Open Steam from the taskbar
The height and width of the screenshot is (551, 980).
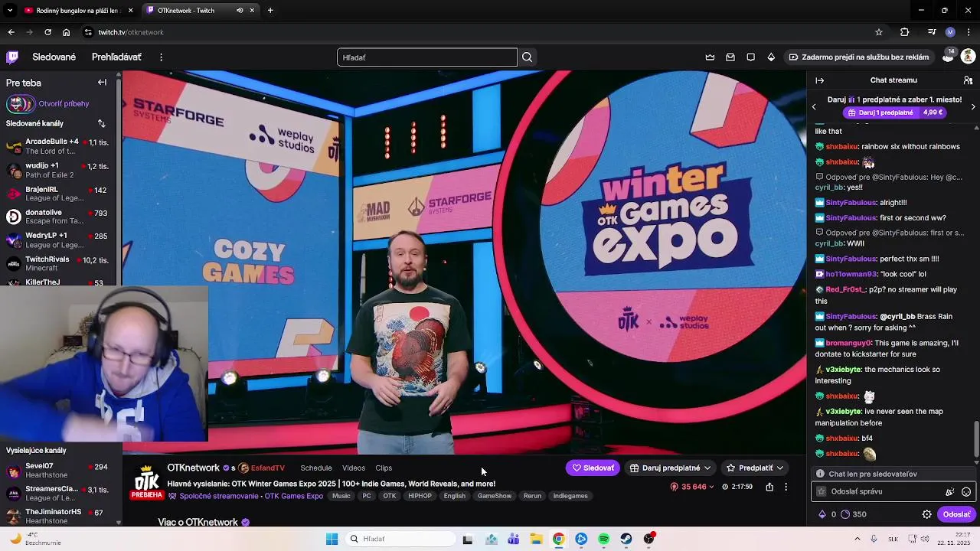[x=626, y=539]
